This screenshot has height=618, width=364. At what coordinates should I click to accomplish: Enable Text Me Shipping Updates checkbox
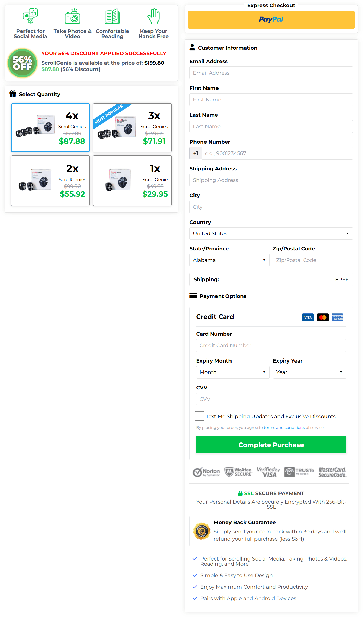(x=199, y=416)
